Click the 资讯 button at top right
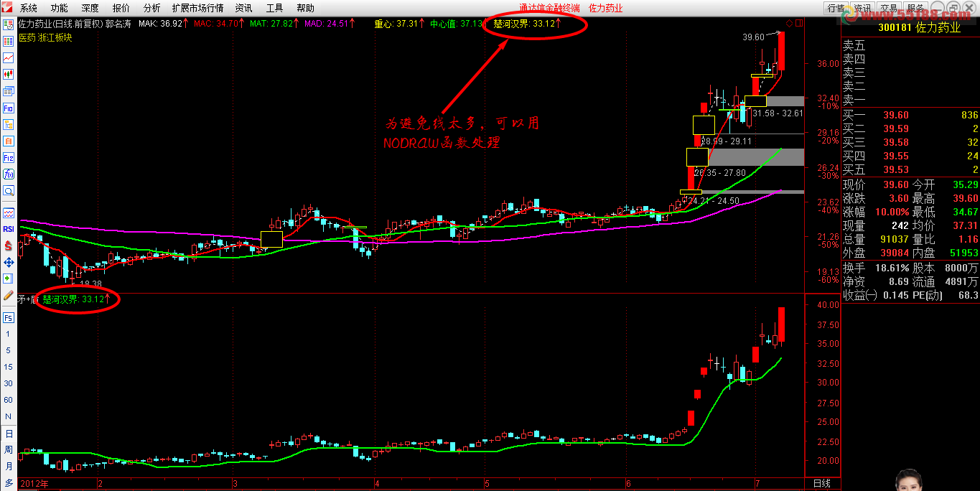This screenshot has height=491, width=980. click(x=863, y=8)
